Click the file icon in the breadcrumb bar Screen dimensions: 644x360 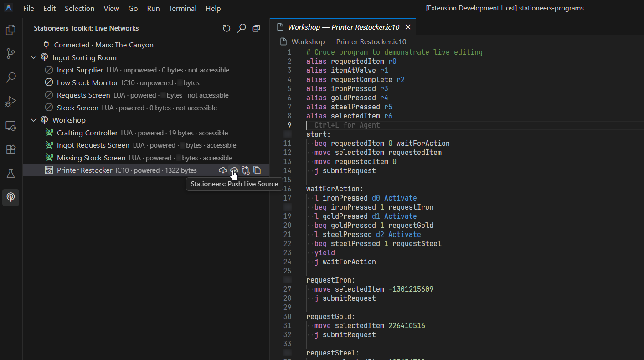pos(283,41)
